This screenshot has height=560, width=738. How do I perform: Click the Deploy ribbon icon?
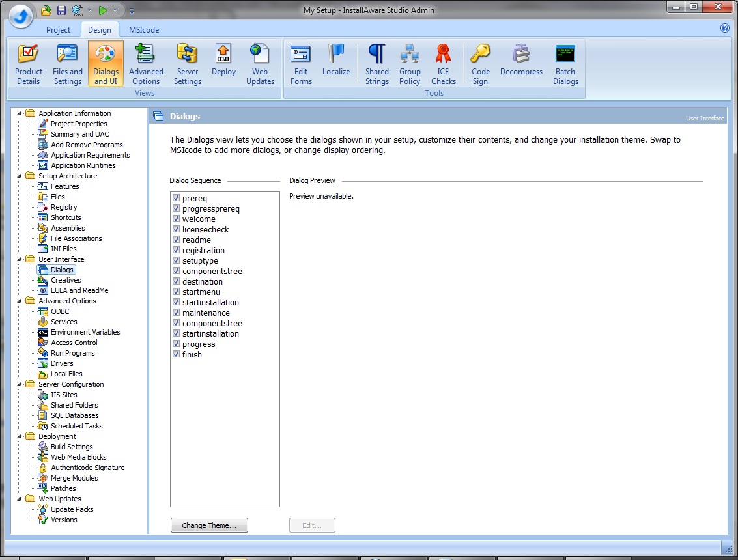223,59
